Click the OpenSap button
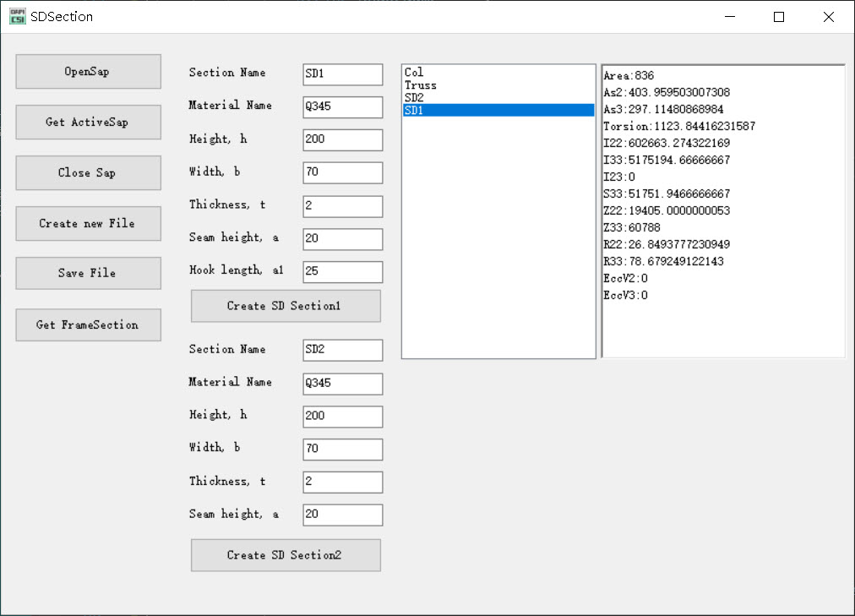855x616 pixels. click(x=89, y=72)
